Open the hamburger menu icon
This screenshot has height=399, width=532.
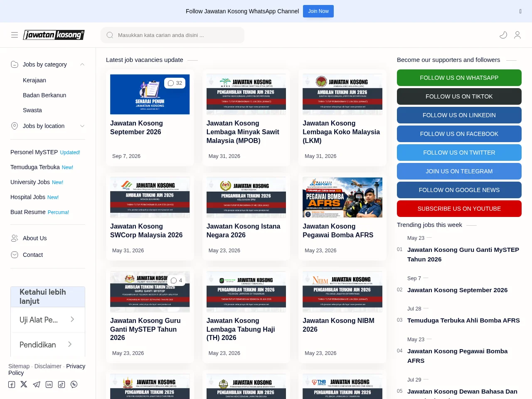pos(15,35)
